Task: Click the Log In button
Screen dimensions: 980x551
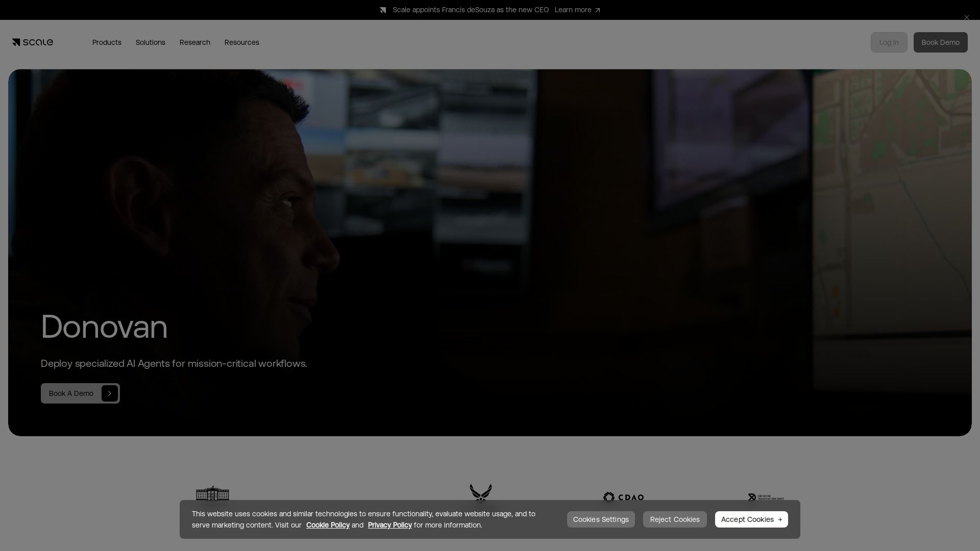Action: click(x=889, y=42)
